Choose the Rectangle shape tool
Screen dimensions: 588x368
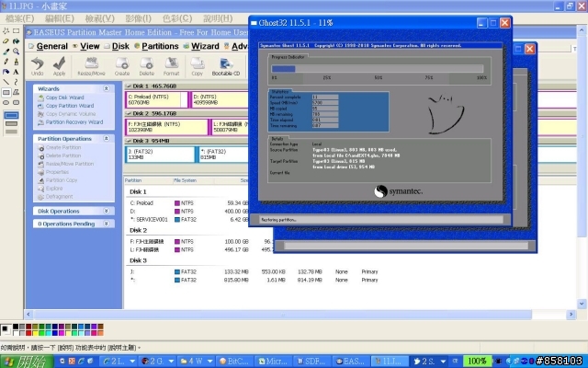pos(6,92)
